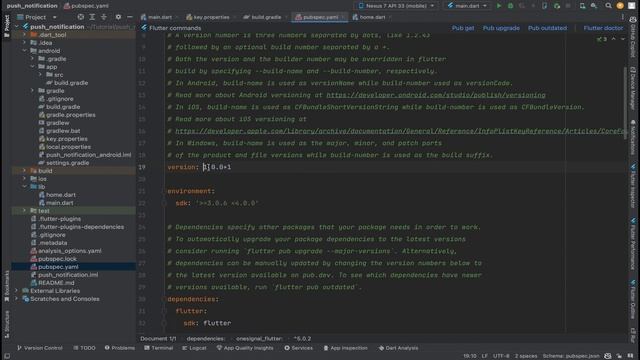The width and height of the screenshot is (640, 360).
Task: Click Pub outdated link
Action: (547, 28)
